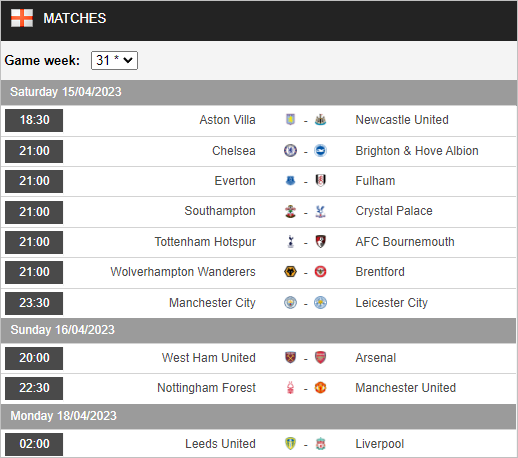Click the 23:30 kickoff time box
Screen dimensions: 518x458
34,303
